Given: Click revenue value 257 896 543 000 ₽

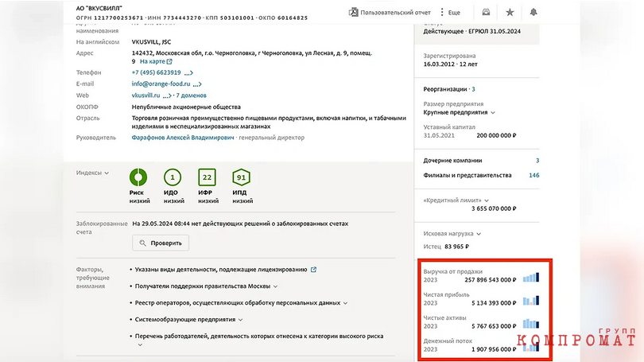Looking at the screenshot, I should click(491, 280).
